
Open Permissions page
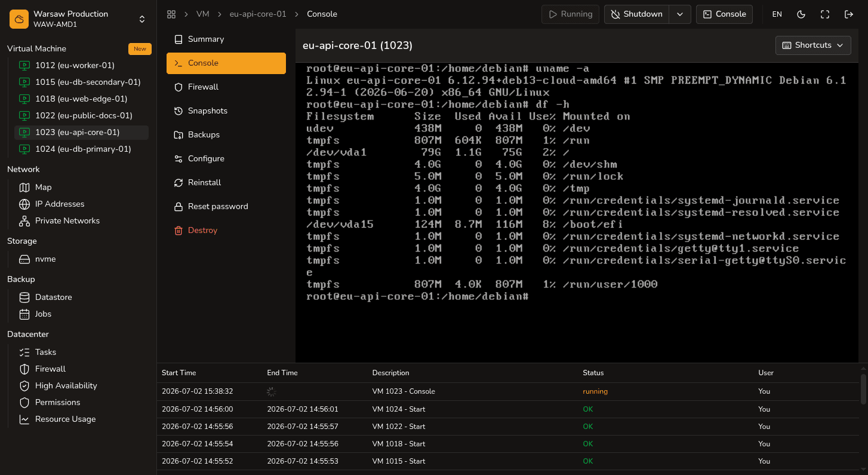(81, 402)
